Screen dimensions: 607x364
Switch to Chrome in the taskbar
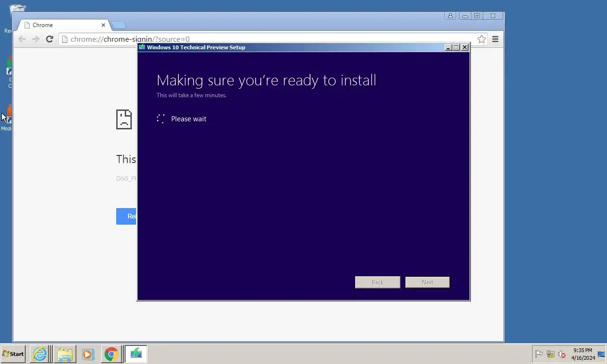111,354
